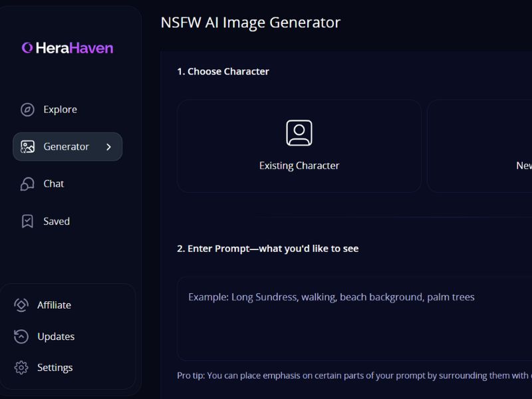The width and height of the screenshot is (532, 399).
Task: Select the New character card
Action: [x=479, y=146]
